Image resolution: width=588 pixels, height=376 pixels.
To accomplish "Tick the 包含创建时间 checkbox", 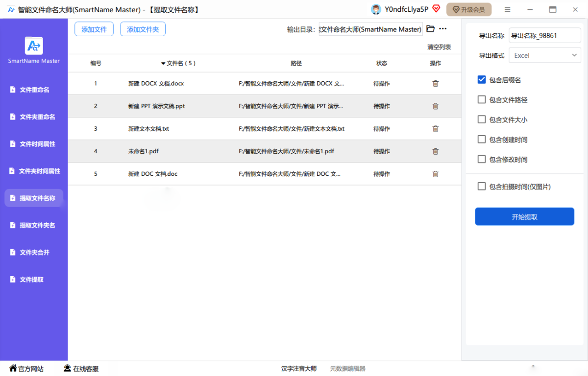I will (481, 140).
